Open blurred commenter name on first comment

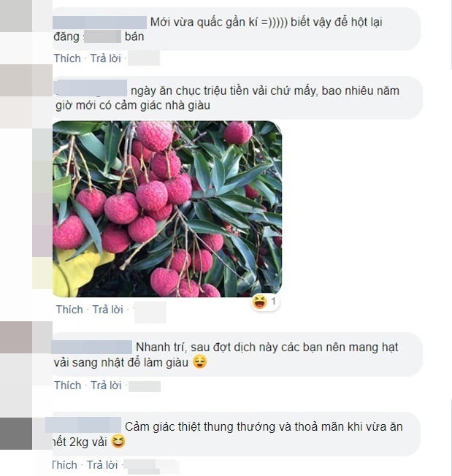(99, 23)
